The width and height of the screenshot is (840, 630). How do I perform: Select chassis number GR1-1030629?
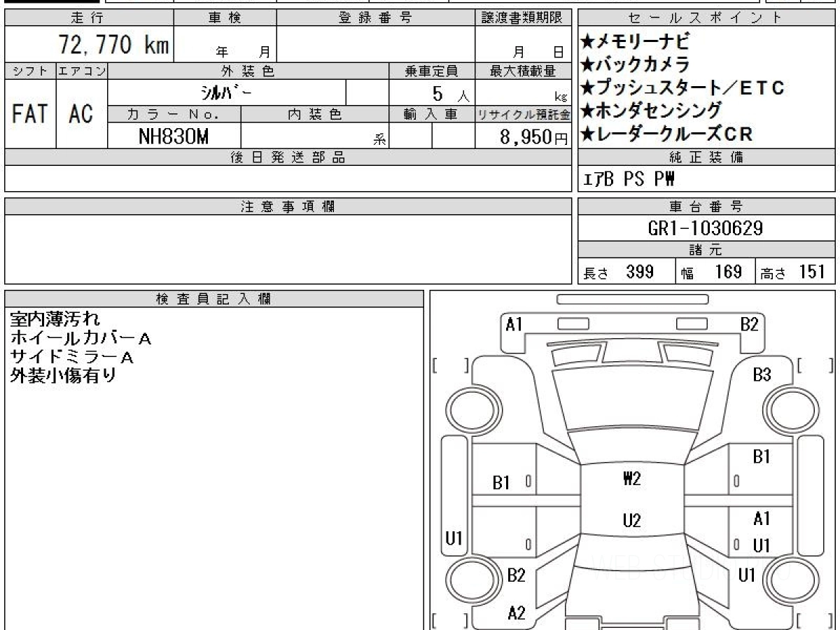pyautogui.click(x=706, y=228)
